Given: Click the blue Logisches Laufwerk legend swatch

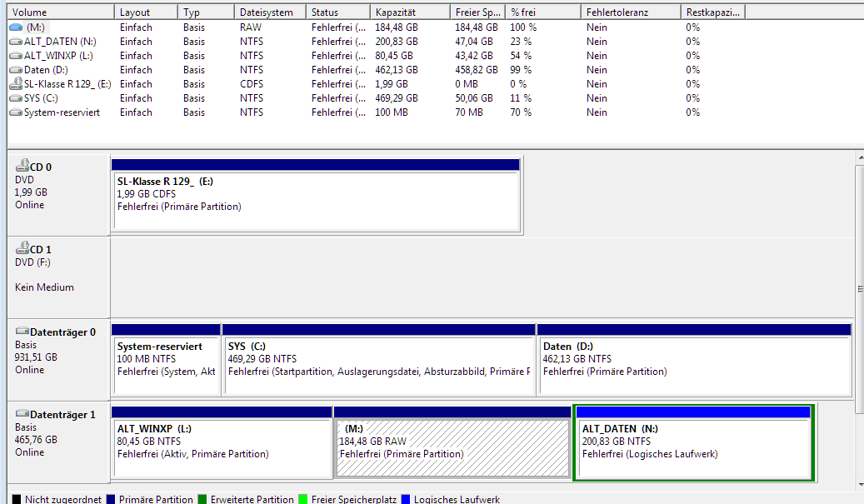Looking at the screenshot, I should point(406,499).
